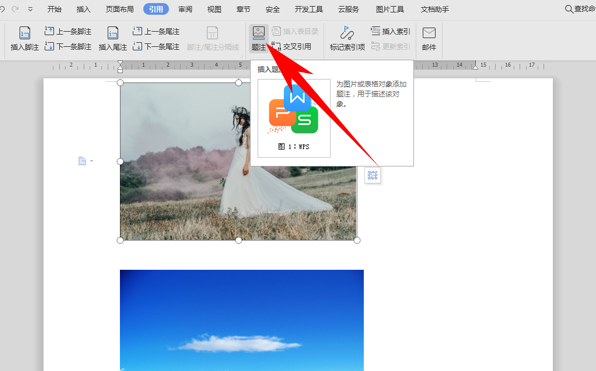Click 插入索引 insert index

(390, 31)
